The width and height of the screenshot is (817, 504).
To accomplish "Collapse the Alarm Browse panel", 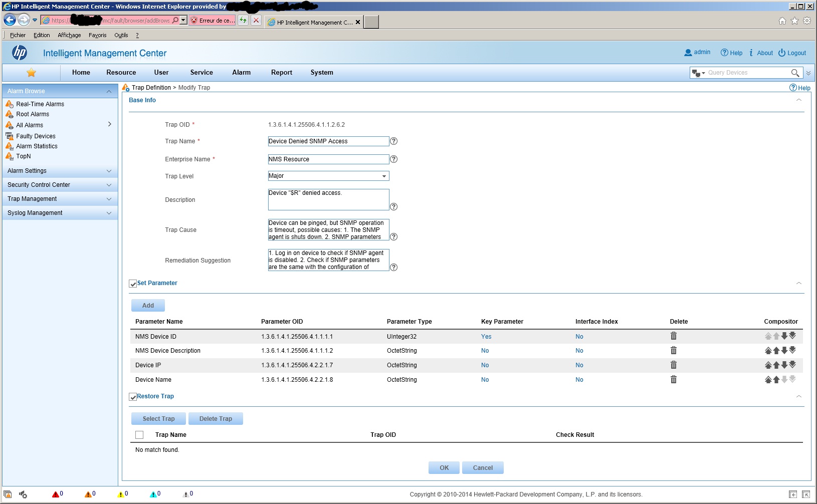I will coord(109,91).
